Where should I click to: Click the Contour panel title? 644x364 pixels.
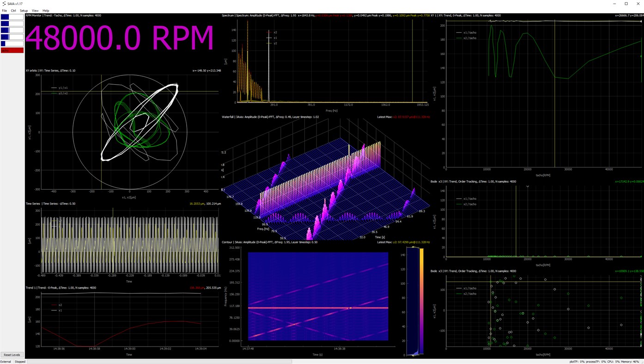269,242
